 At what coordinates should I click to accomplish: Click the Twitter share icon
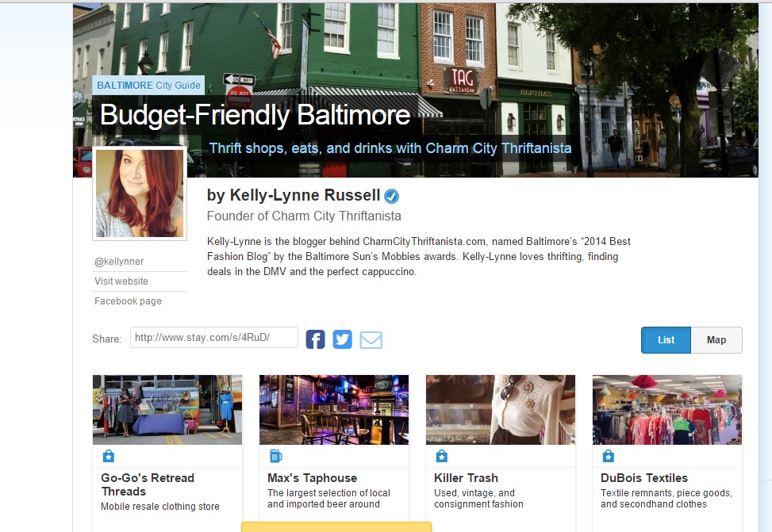[342, 339]
